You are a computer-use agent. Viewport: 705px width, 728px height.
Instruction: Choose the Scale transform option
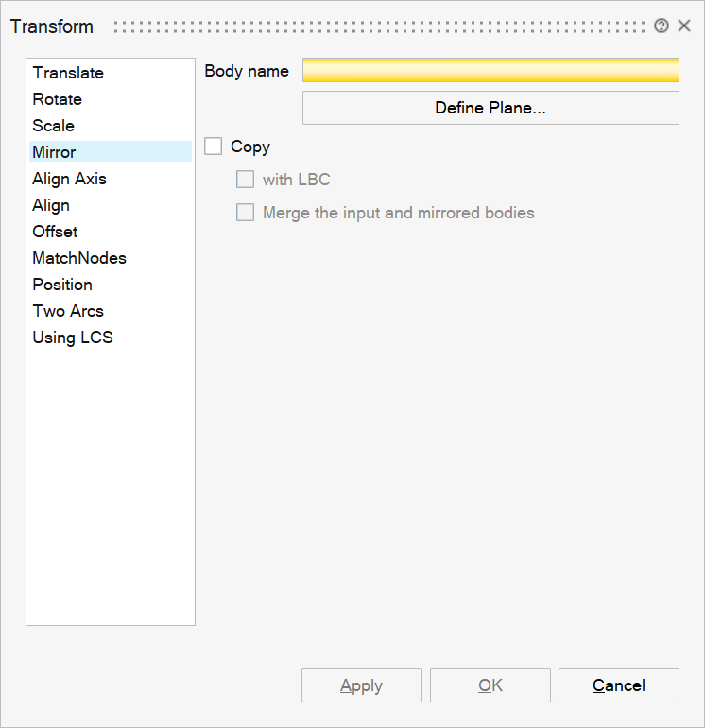53,126
